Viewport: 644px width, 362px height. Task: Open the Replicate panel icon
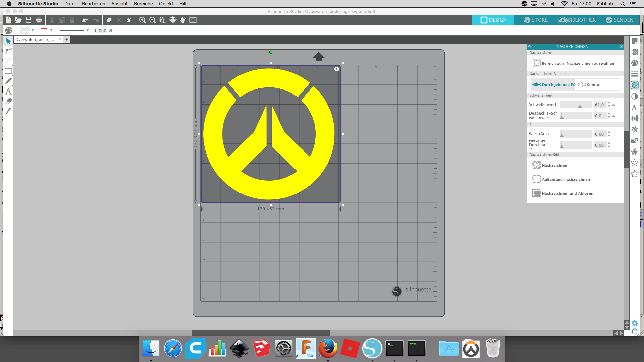click(x=635, y=129)
